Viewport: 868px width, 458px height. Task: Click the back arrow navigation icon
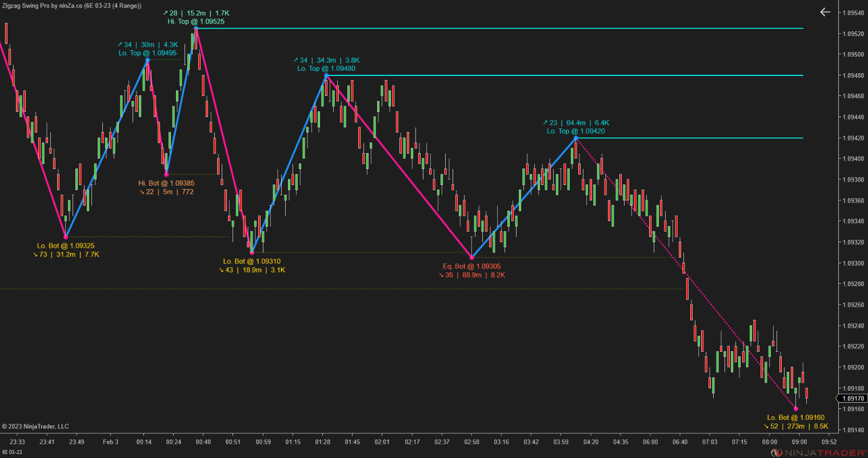pos(825,12)
